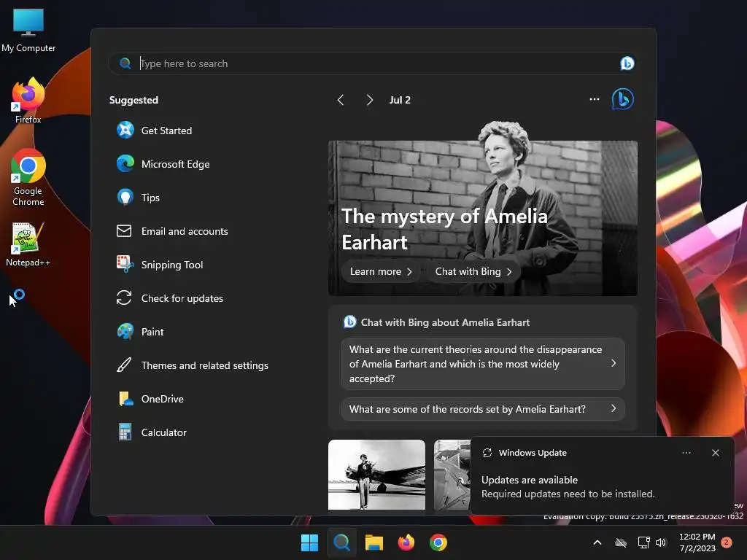Click the taskbar Search icon
Viewport: 747px width, 560px height.
click(341, 542)
